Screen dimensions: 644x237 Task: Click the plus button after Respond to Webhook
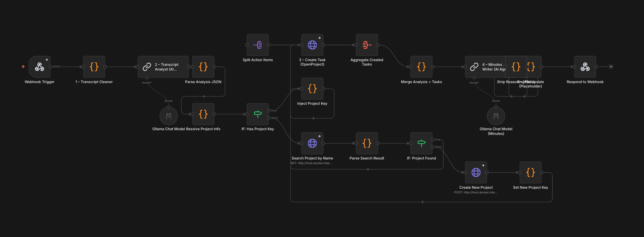pos(611,67)
